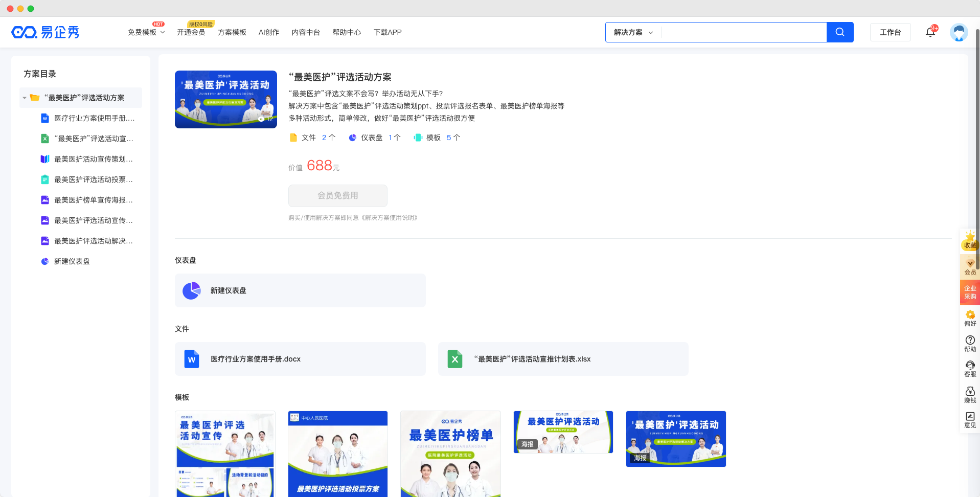The height and width of the screenshot is (497, 980).
Task: Open the '最美医护'评选活动 blue 海报 thumbnail
Action: [x=676, y=439]
